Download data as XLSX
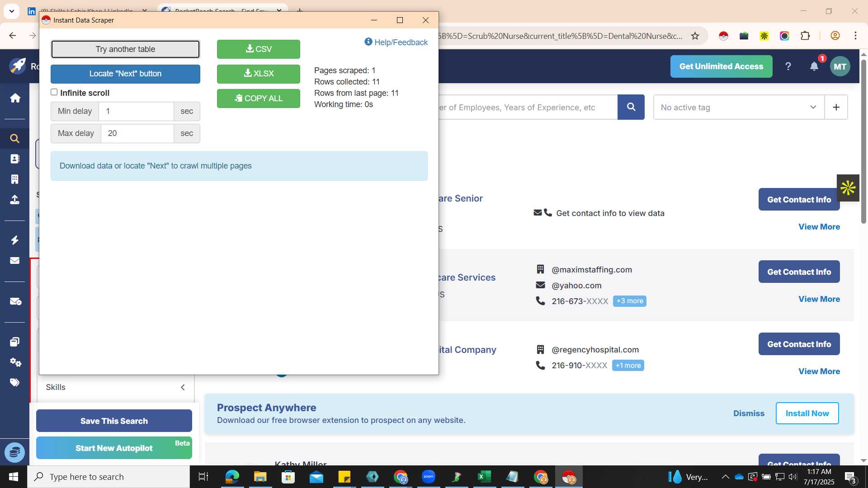Screen dimensions: 868x488 (259, 73)
